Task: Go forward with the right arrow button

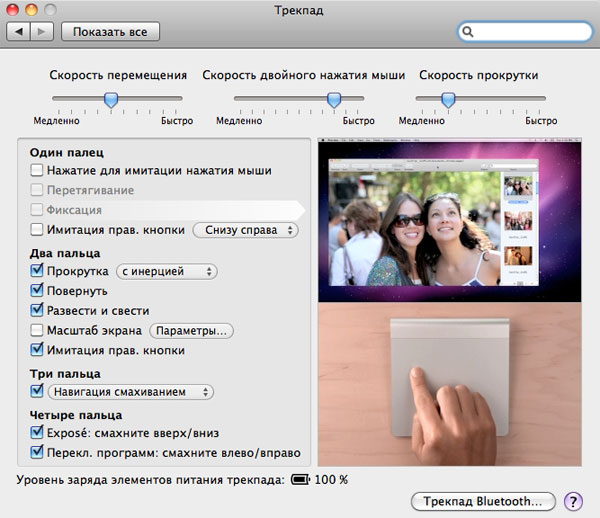Action: click(42, 31)
